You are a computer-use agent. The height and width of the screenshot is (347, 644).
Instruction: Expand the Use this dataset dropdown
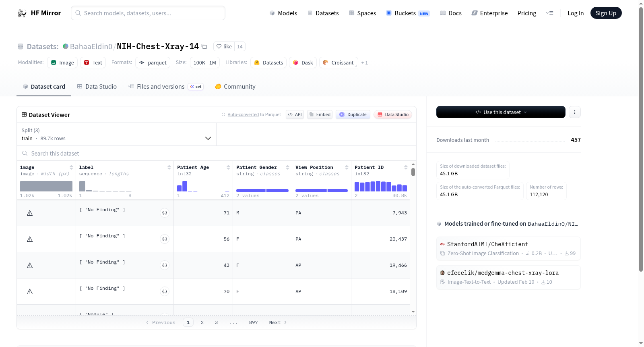(501, 112)
